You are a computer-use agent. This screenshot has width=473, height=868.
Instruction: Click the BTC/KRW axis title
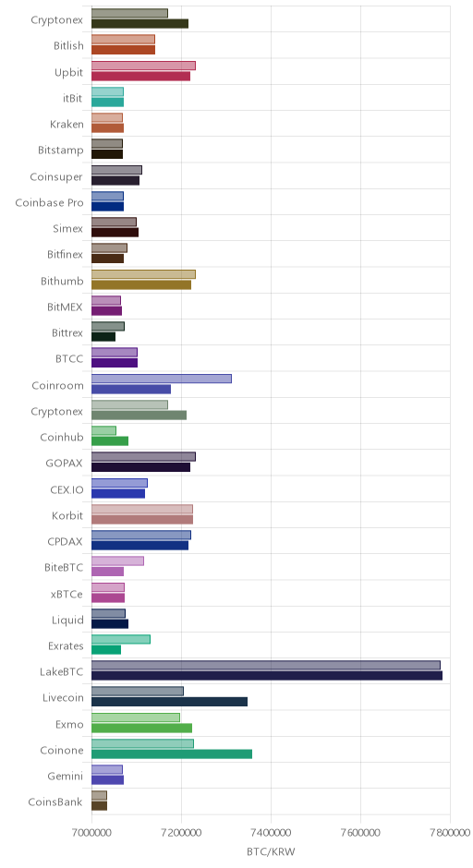271,852
